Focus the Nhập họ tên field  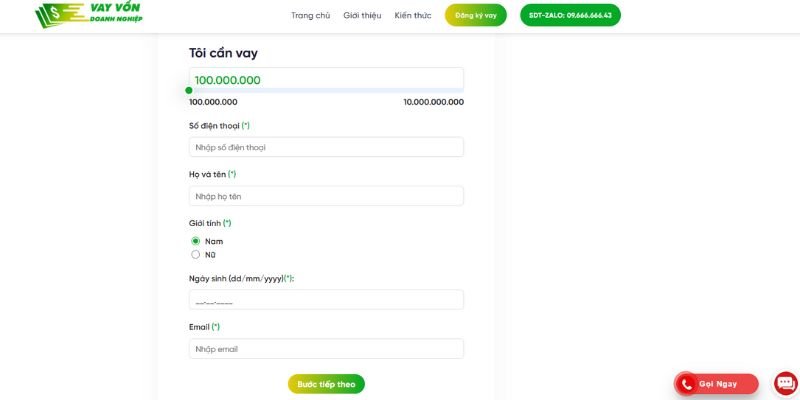[x=327, y=196]
